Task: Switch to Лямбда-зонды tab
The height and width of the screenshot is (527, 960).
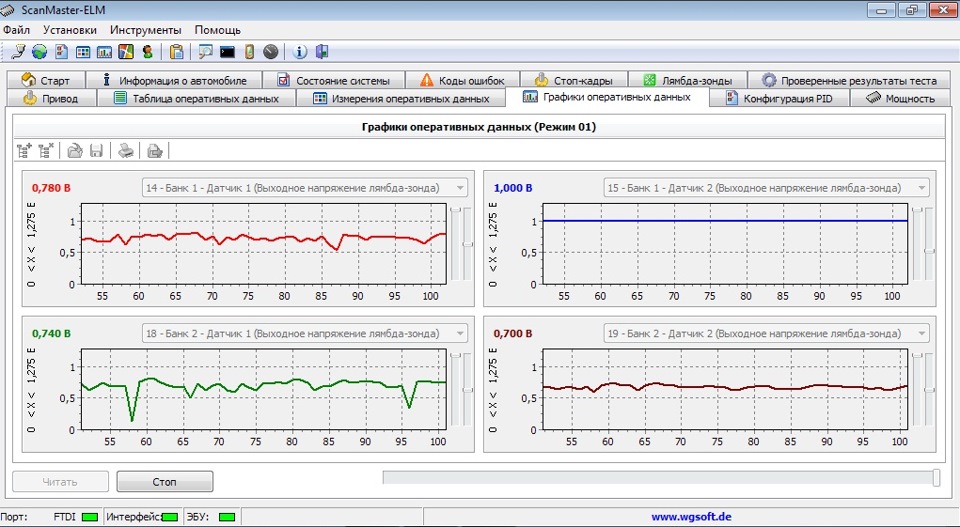Action: click(688, 80)
